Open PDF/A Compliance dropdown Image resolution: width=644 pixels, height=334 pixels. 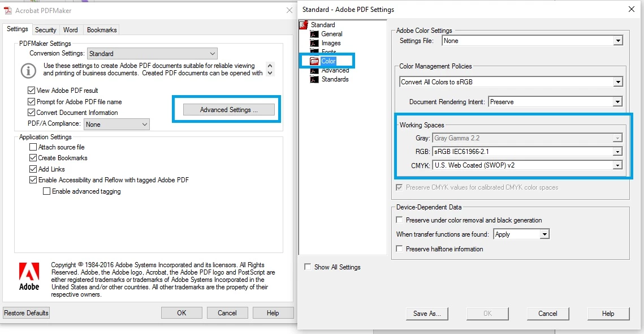116,124
